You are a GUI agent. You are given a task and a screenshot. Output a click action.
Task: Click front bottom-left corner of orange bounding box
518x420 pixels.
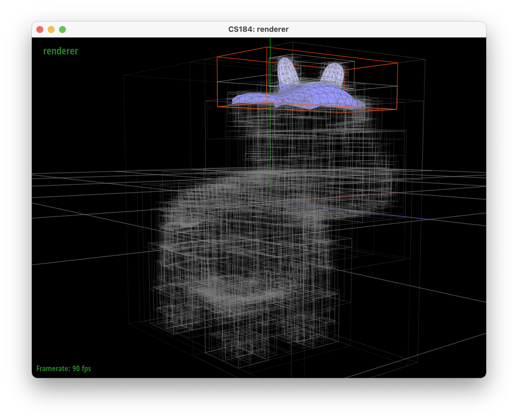pos(218,107)
